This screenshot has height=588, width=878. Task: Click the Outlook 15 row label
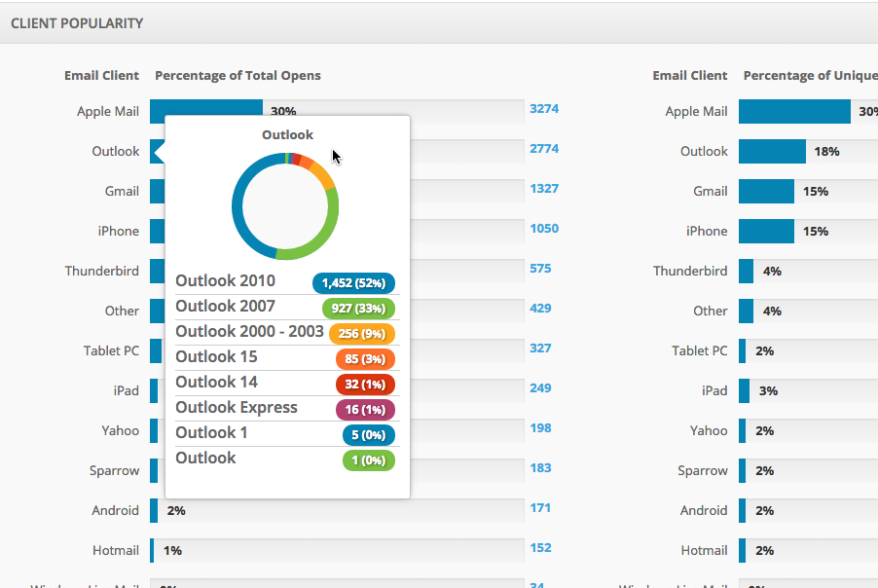pyautogui.click(x=216, y=356)
